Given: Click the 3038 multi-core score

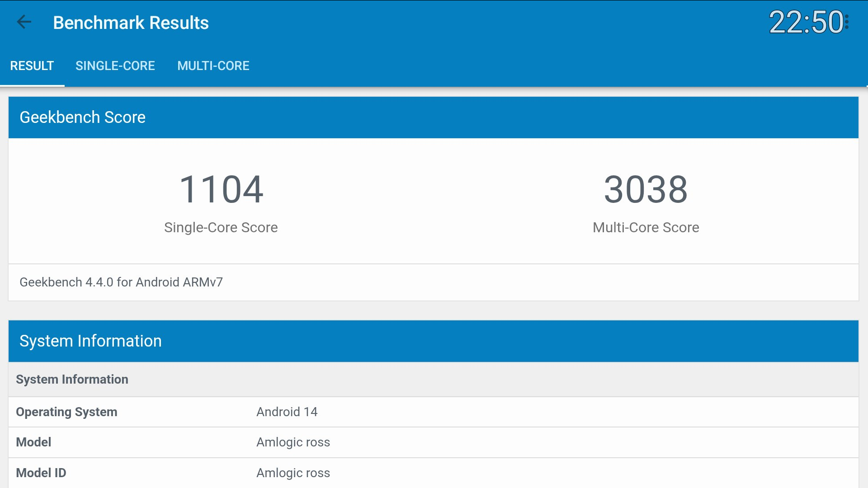Looking at the screenshot, I should click(x=646, y=189).
